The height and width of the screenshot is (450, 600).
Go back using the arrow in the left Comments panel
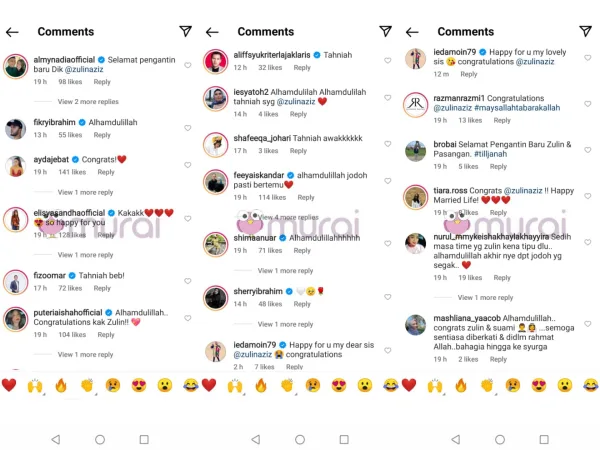tap(12, 32)
